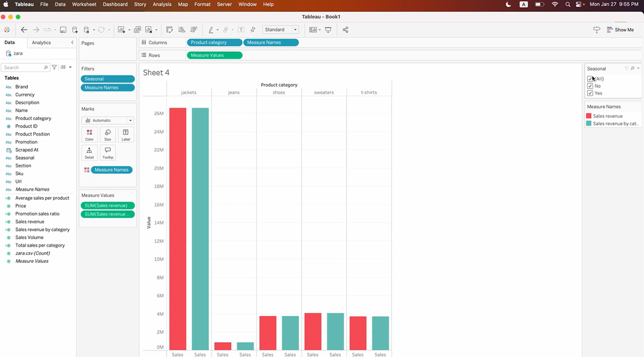Open the Worksheet menu
The width and height of the screenshot is (644, 357).
coord(84,4)
